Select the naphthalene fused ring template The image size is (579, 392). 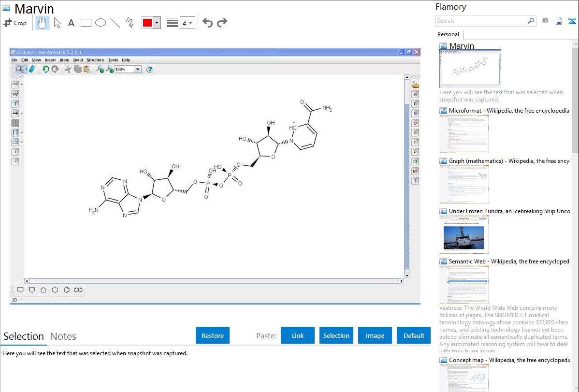pyautogui.click(x=78, y=290)
